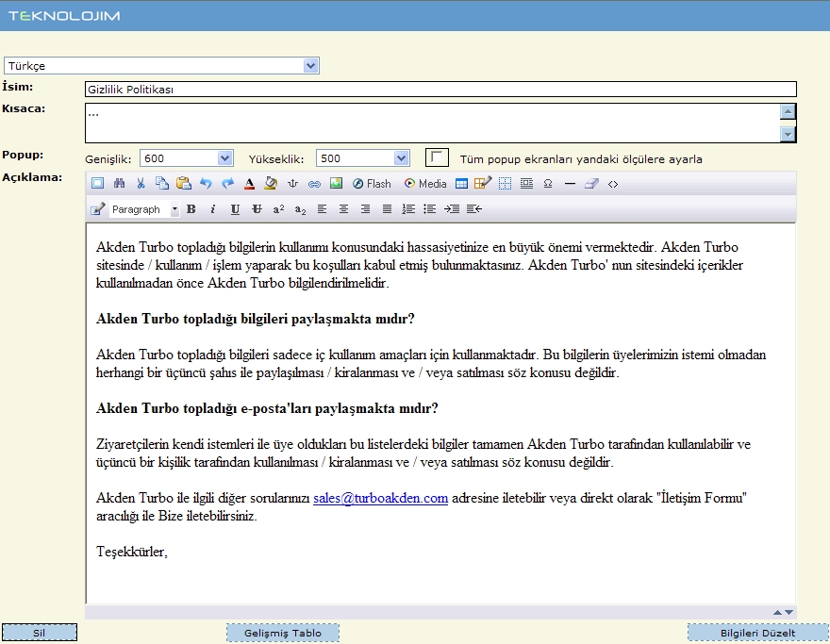Shrink editor with up triangle
This screenshot has height=644, width=830.
point(777,612)
